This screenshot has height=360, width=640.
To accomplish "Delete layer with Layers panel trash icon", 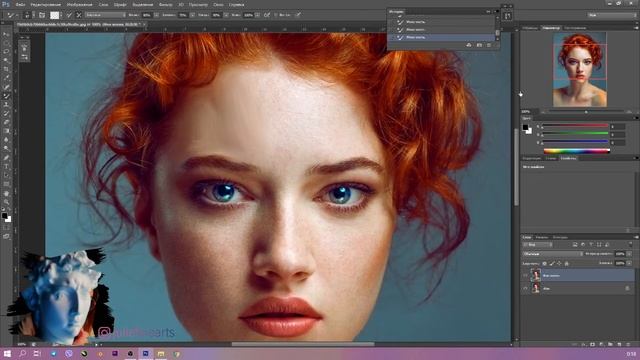I will click(x=629, y=345).
